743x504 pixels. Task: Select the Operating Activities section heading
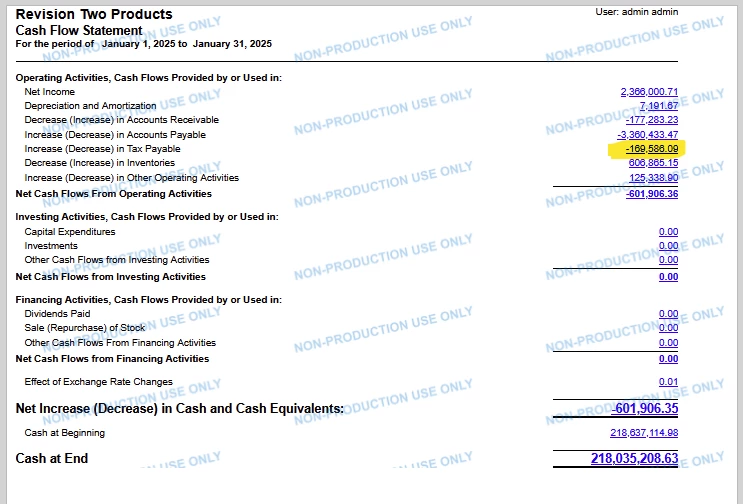coord(148,77)
